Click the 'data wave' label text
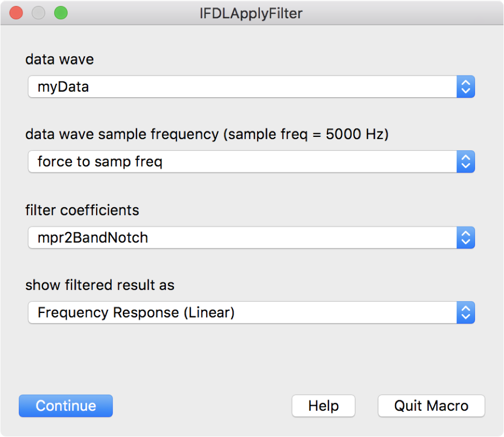This screenshot has height=437, width=504. [60, 59]
